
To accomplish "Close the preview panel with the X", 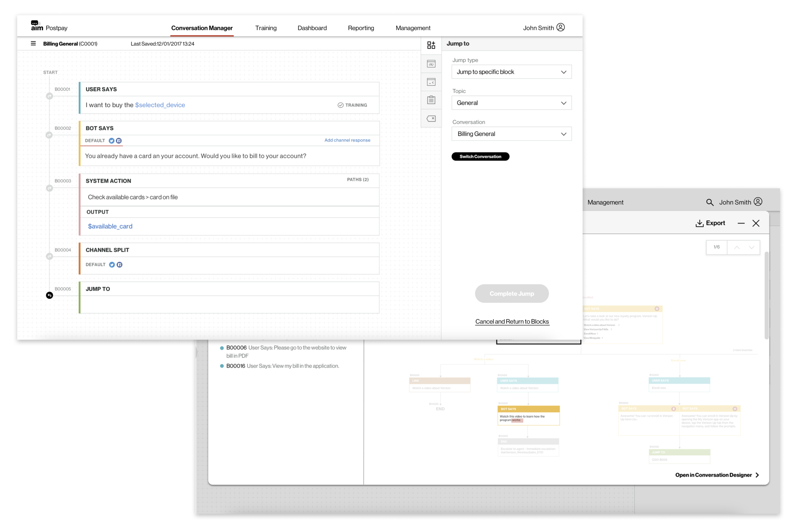I will pos(756,223).
